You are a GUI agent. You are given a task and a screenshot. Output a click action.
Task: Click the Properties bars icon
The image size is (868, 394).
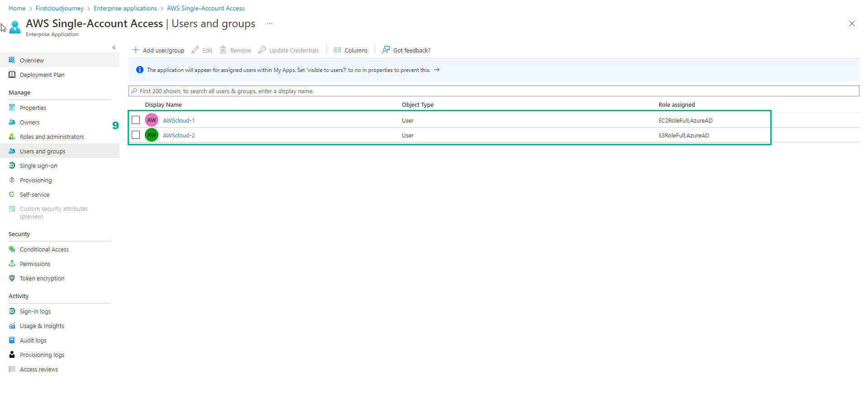[x=12, y=108]
